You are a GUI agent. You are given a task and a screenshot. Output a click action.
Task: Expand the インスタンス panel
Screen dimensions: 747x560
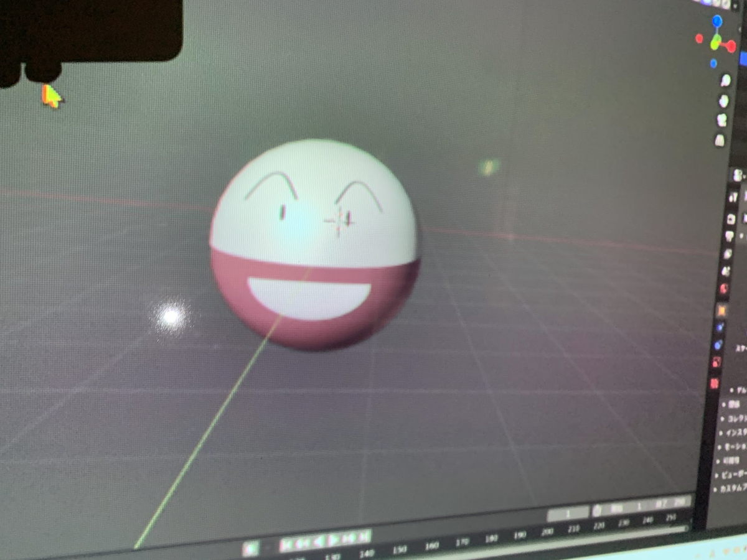click(x=732, y=433)
